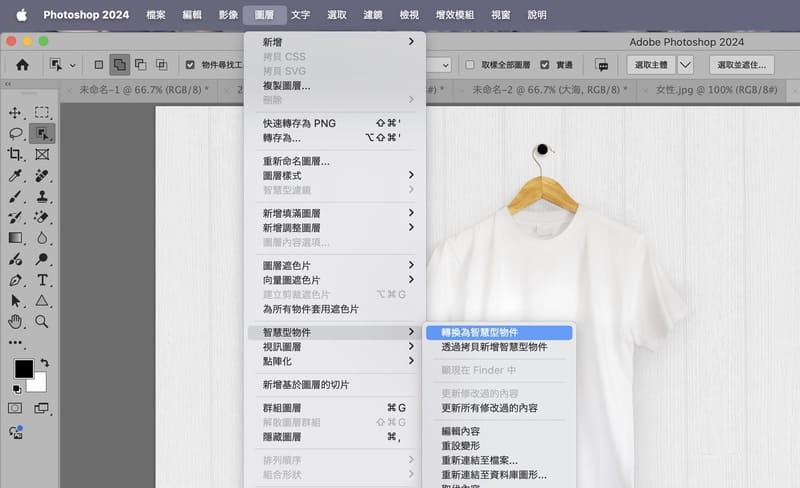800x488 pixels.
Task: Toggle Quick Mask mode
Action: pyautogui.click(x=15, y=408)
